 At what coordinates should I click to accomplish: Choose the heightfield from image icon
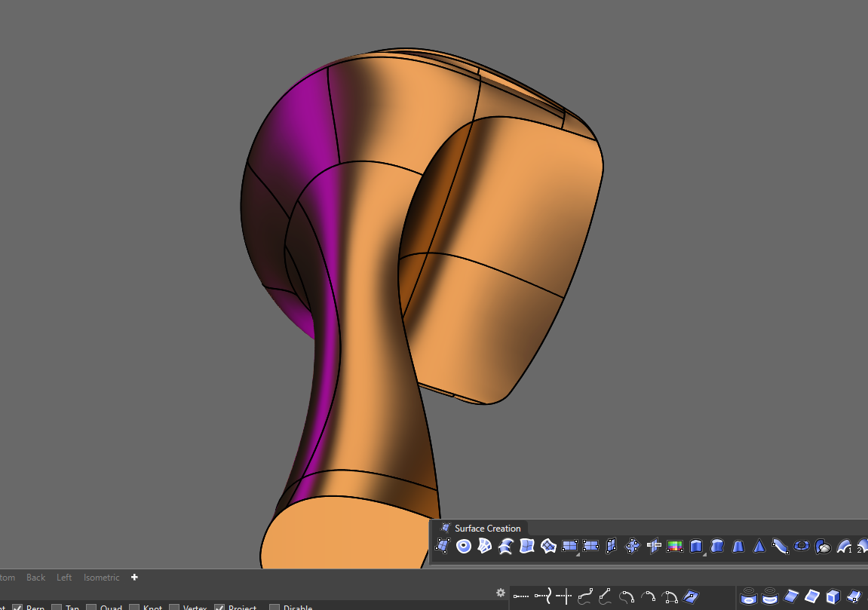coord(823,547)
